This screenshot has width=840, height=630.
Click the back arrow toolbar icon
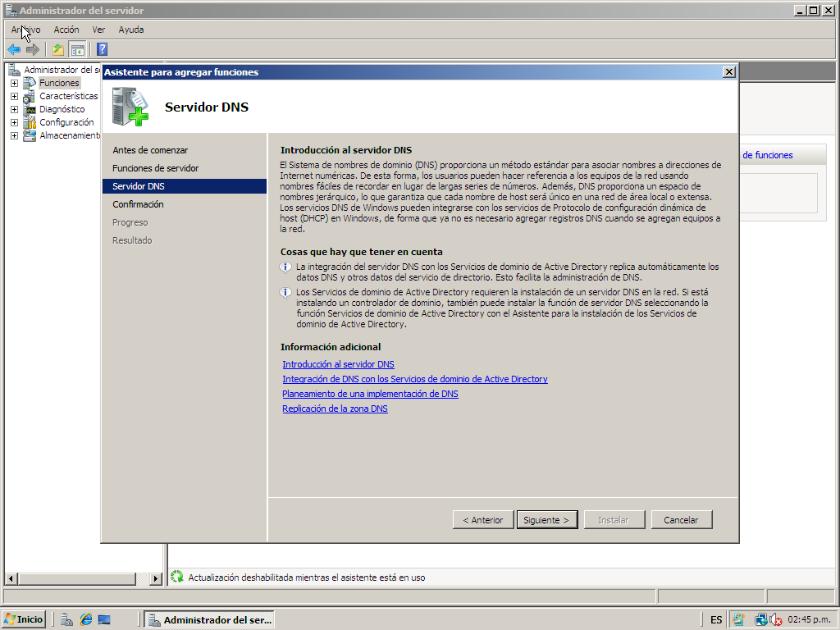click(x=14, y=50)
